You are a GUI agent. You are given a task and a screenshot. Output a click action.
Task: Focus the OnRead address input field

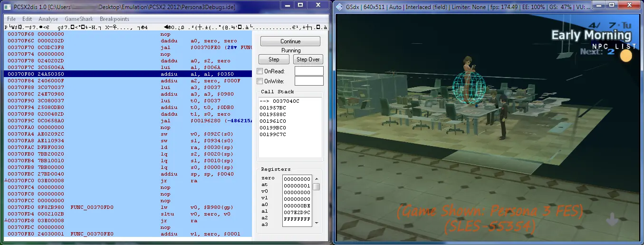pos(309,71)
